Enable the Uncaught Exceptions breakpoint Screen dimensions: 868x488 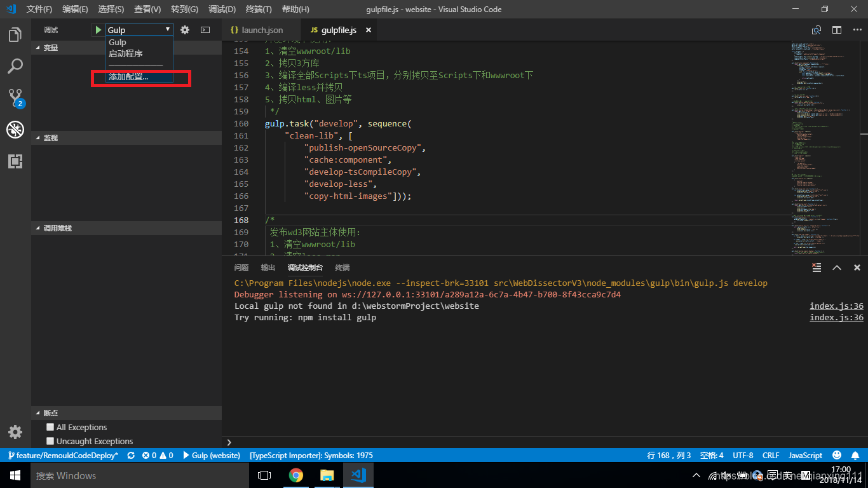tap(50, 440)
